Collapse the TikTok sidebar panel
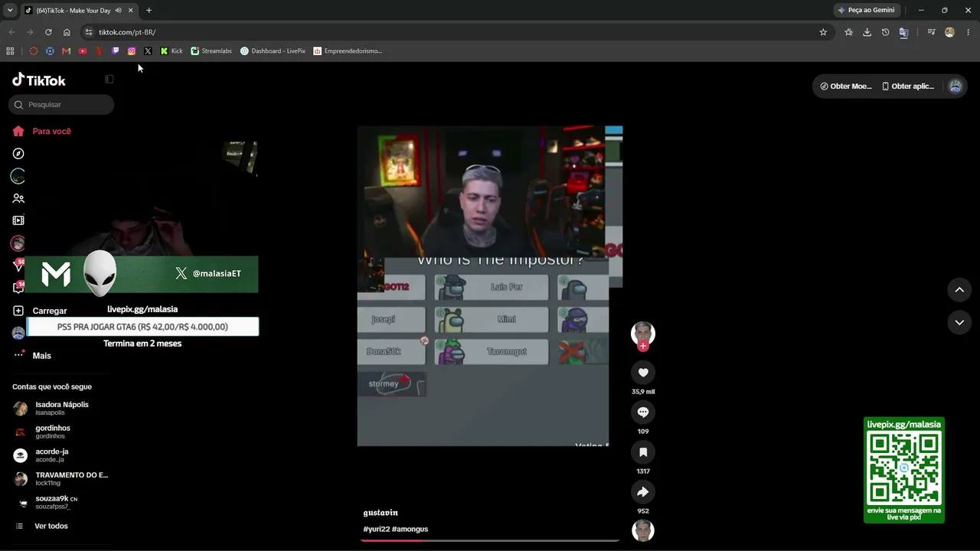980x551 pixels. click(109, 79)
